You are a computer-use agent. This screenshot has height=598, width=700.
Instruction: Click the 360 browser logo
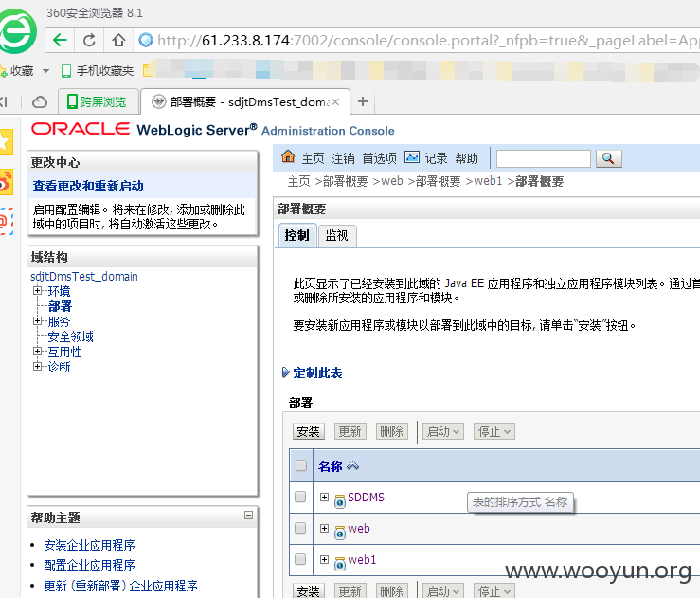[17, 31]
